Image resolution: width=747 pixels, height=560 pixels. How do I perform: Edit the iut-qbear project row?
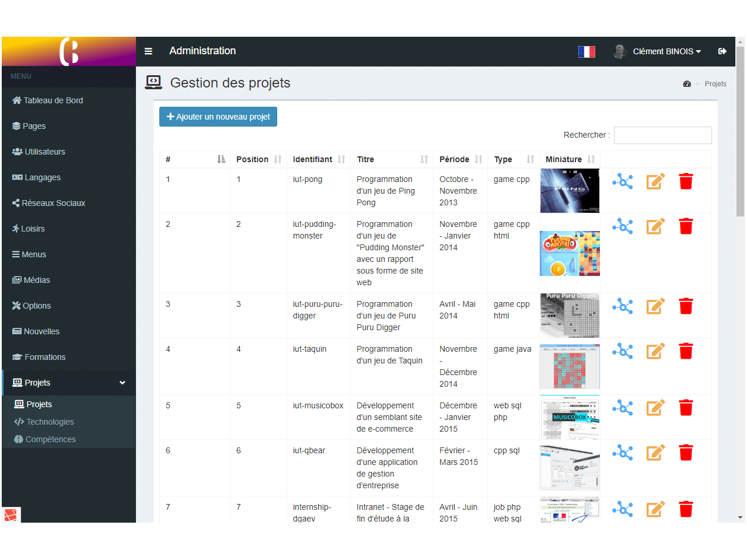point(655,453)
